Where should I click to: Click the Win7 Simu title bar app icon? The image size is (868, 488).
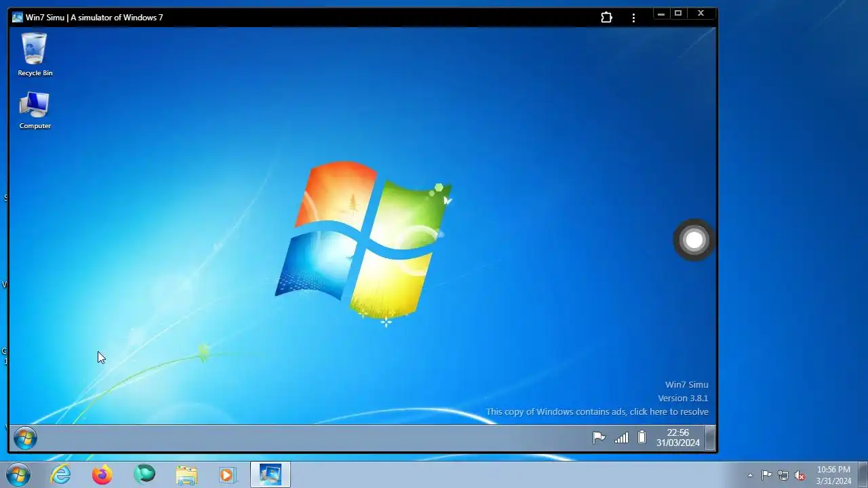[x=17, y=18]
